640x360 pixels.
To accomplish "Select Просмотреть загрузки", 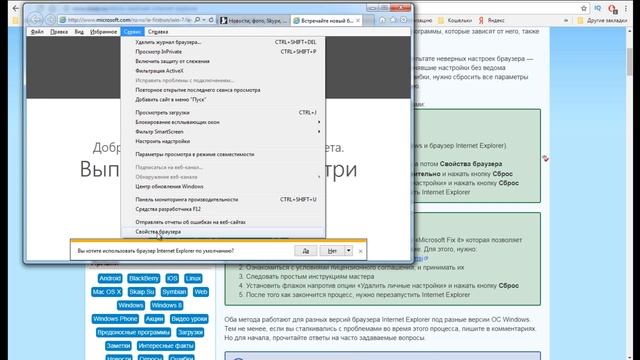I will [223, 112].
